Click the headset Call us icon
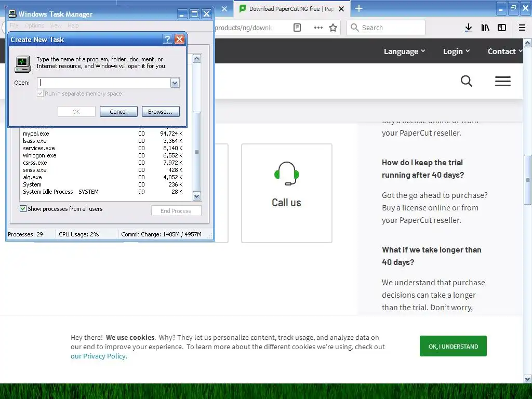This screenshot has width=532, height=399. tap(286, 174)
